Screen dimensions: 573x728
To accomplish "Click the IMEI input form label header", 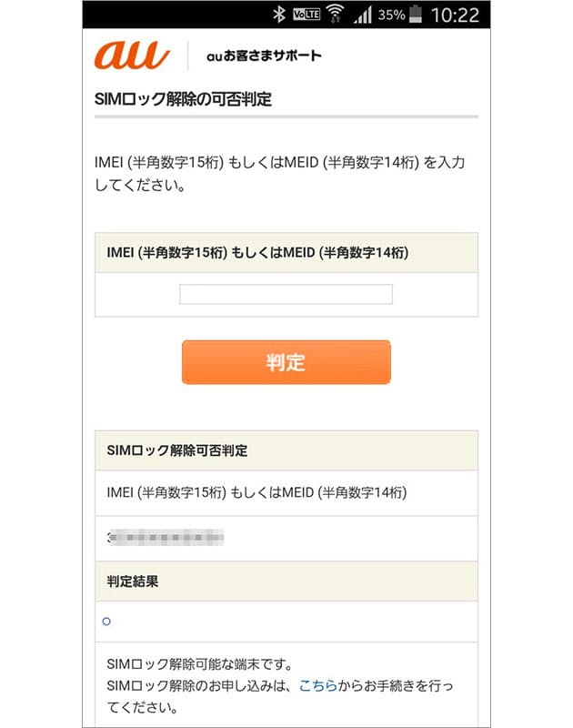I will click(x=257, y=253).
